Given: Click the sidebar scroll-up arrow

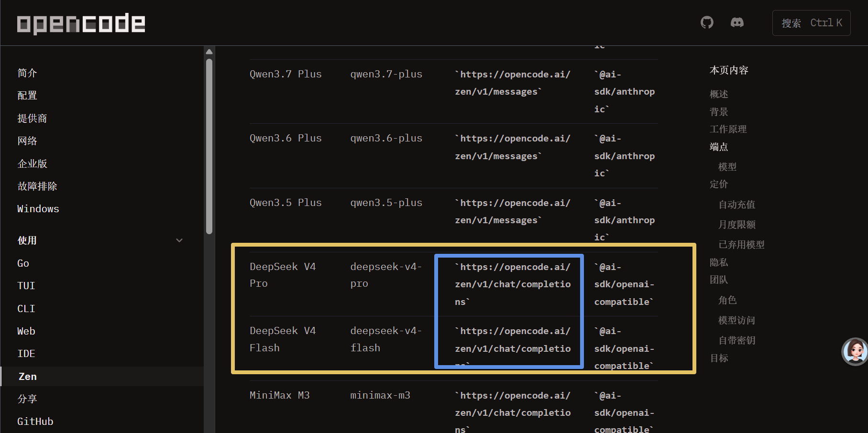Looking at the screenshot, I should [209, 52].
